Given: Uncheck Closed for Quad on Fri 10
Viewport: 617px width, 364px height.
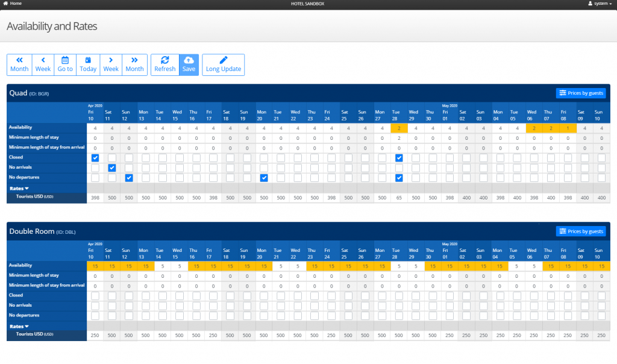Looking at the screenshot, I should pos(95,158).
